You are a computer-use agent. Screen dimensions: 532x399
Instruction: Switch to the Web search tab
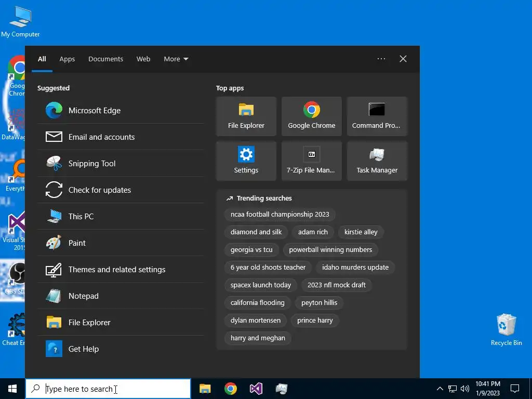click(x=143, y=59)
